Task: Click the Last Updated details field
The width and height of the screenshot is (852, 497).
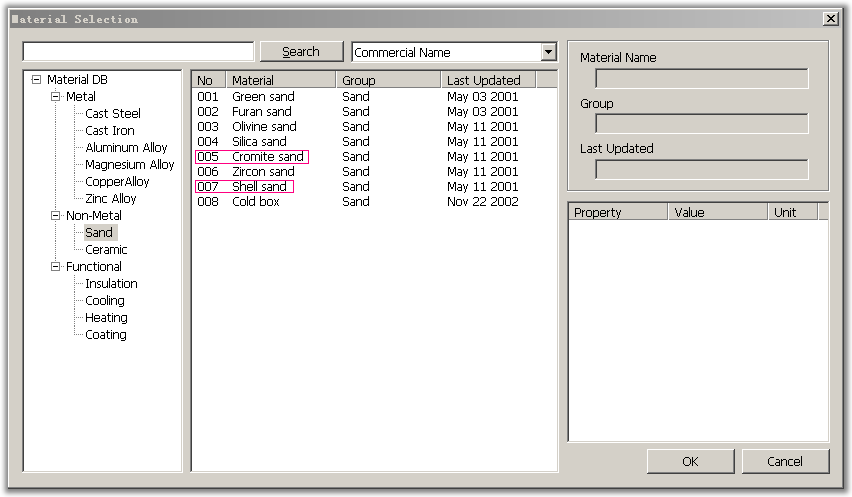Action: click(x=701, y=169)
